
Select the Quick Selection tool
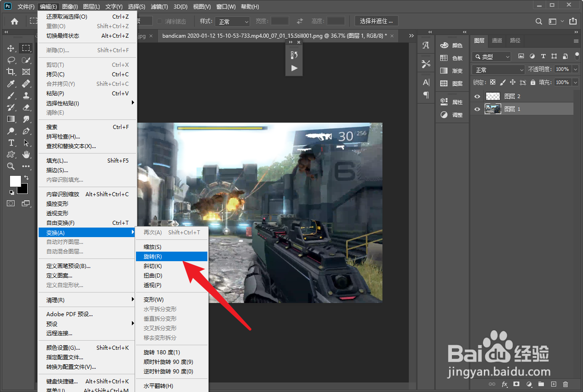pos(26,60)
